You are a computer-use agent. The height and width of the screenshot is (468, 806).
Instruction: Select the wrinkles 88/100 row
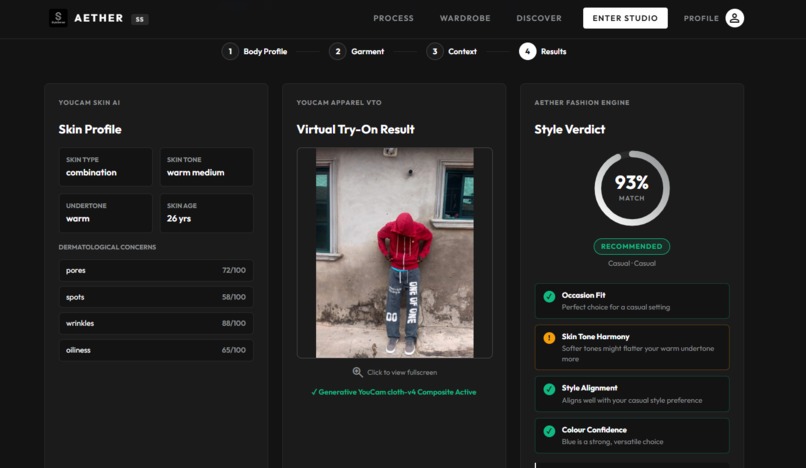(156, 323)
